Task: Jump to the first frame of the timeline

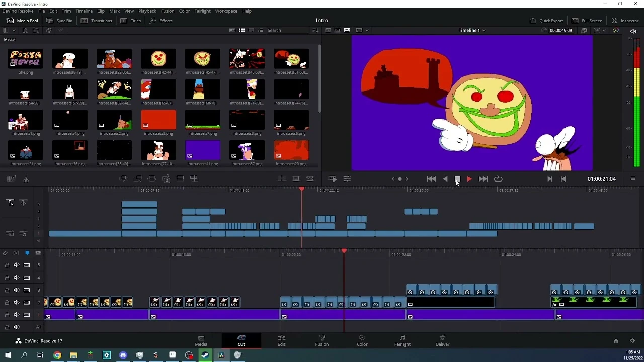Action: 431,179
